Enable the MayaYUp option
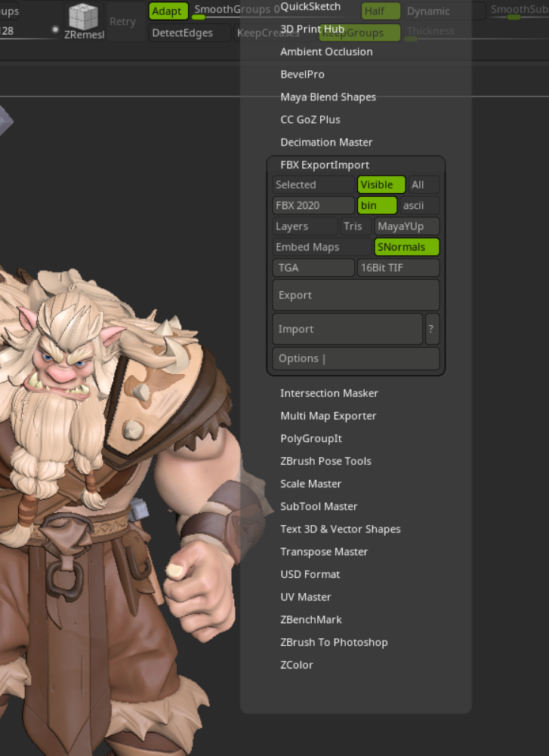The height and width of the screenshot is (756, 549). click(x=407, y=226)
